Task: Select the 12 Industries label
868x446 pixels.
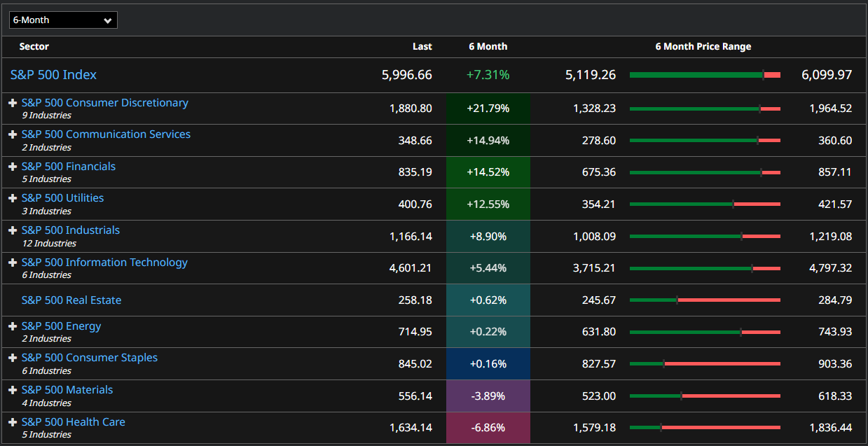Action: [x=49, y=244]
